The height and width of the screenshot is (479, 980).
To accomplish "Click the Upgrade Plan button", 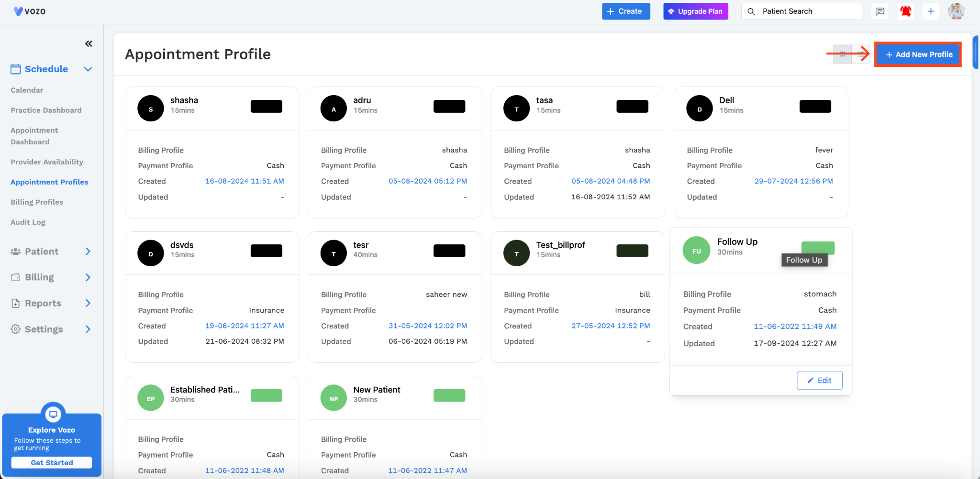I will point(696,11).
